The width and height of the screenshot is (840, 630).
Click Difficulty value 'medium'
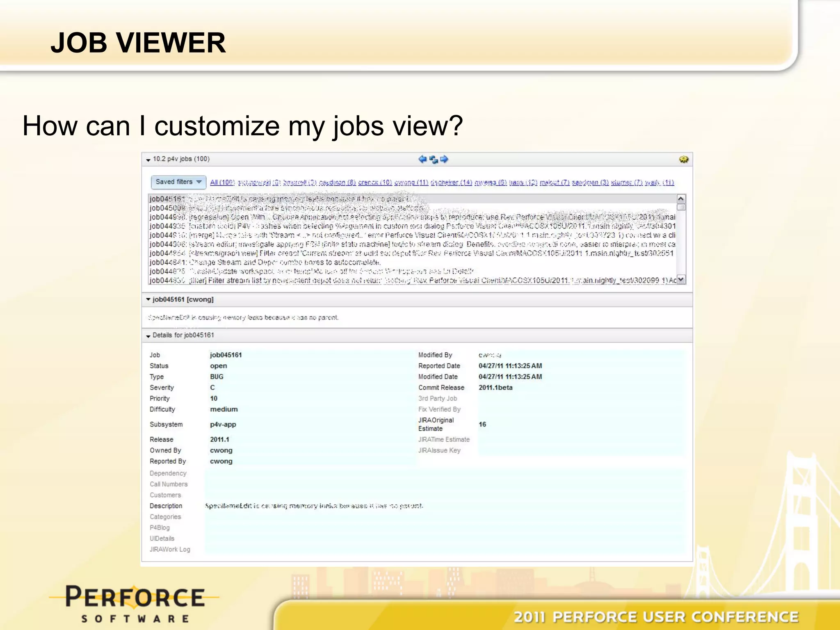tap(224, 409)
